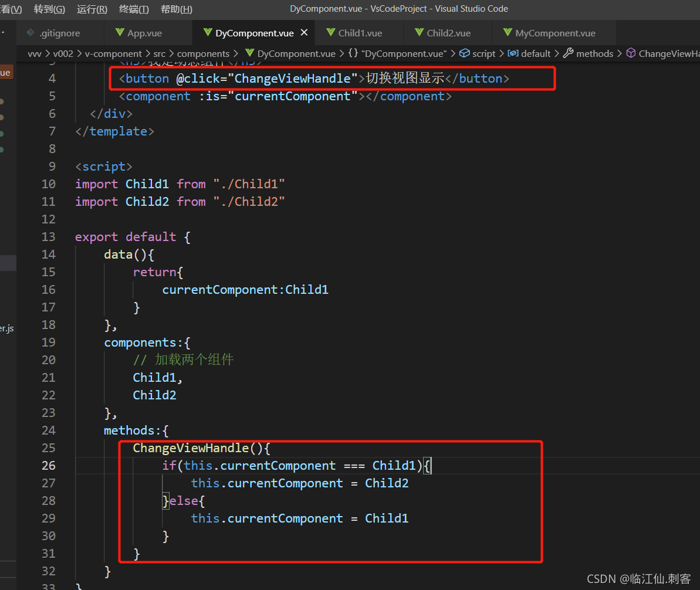Click the 切换视图显示 button label text

(405, 78)
